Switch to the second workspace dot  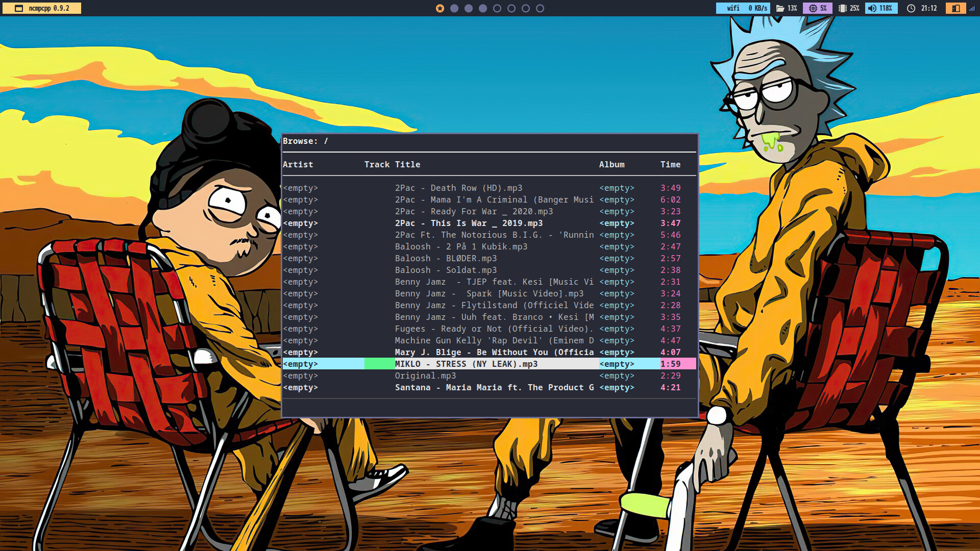pos(454,8)
